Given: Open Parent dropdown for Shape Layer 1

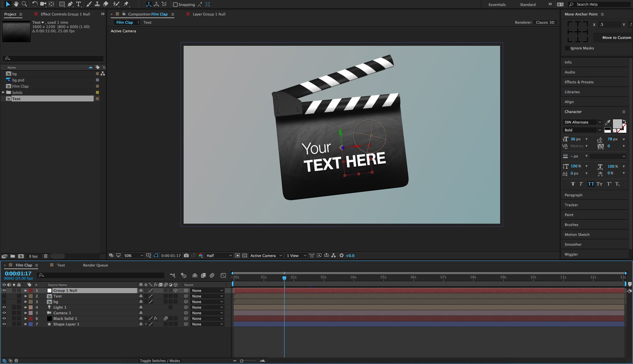Looking at the screenshot, I should pyautogui.click(x=207, y=324).
